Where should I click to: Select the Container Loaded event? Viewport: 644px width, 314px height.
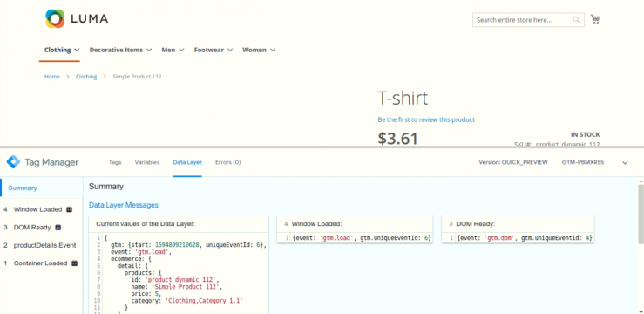point(40,263)
